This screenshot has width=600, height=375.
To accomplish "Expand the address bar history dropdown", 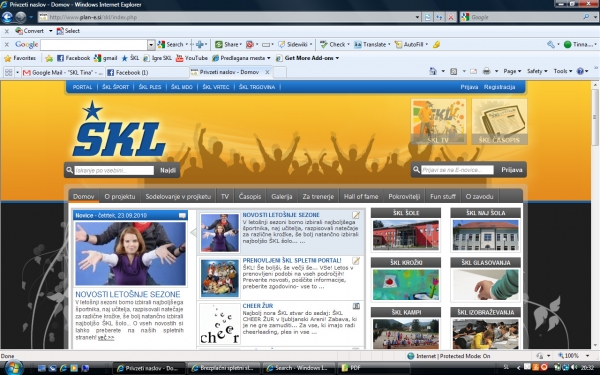I will point(417,17).
